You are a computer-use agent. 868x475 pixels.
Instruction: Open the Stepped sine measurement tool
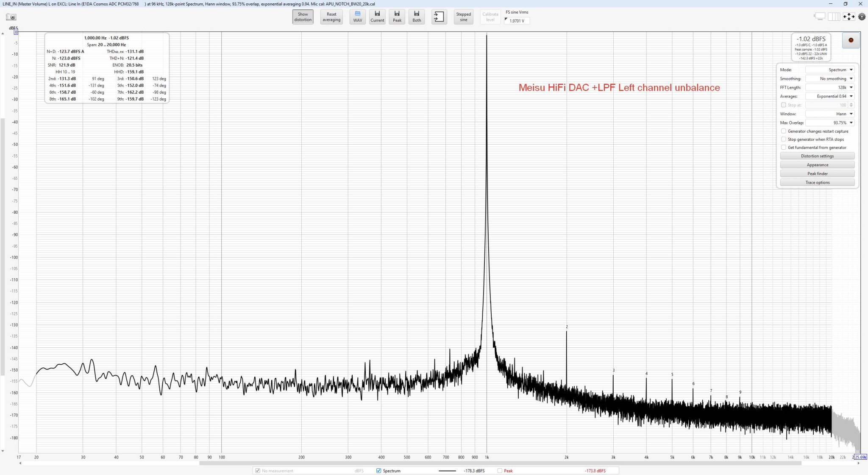[x=464, y=17]
